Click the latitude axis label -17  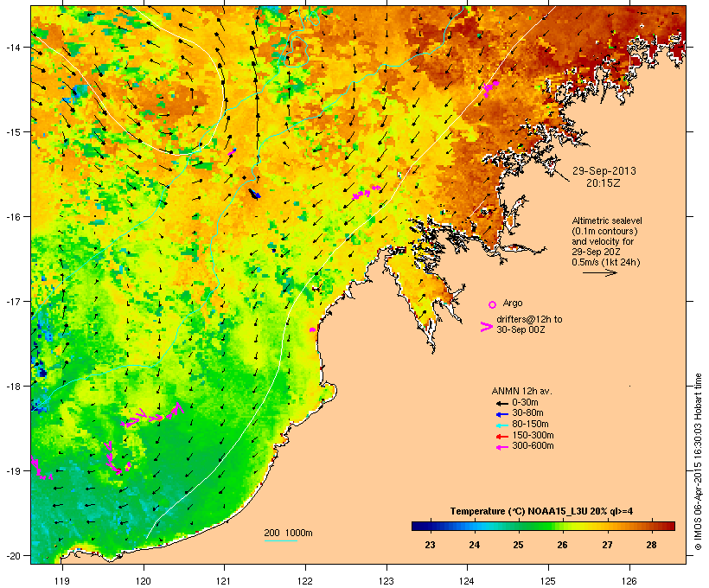(x=12, y=302)
